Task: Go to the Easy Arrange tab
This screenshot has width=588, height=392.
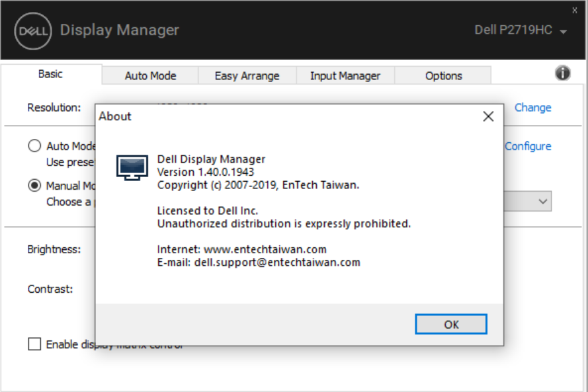Action: 247,76
